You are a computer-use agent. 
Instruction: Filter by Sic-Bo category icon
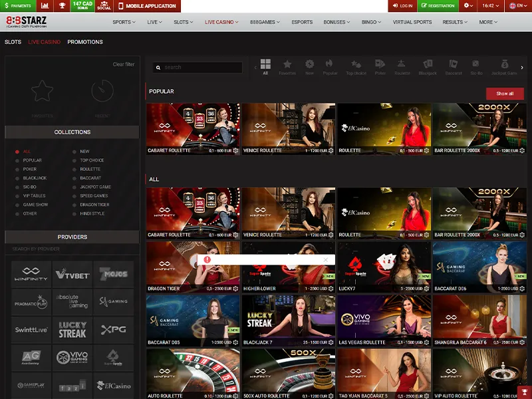point(476,67)
